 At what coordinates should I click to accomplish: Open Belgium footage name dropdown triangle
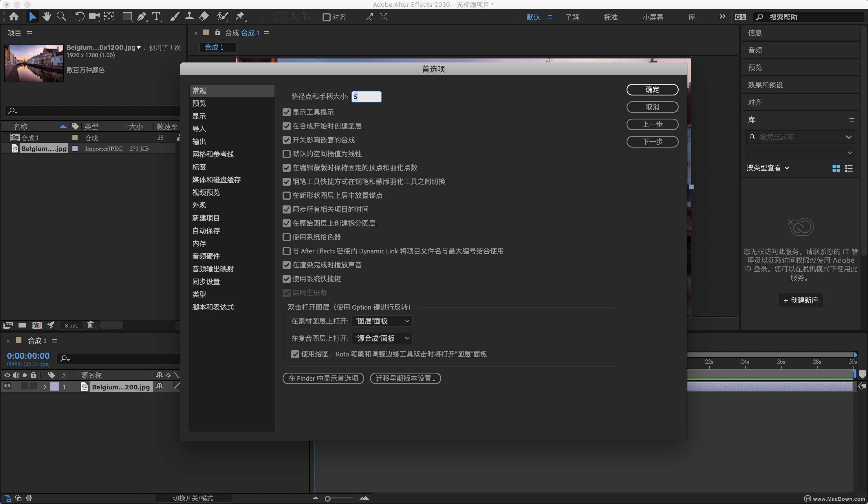[x=139, y=48]
